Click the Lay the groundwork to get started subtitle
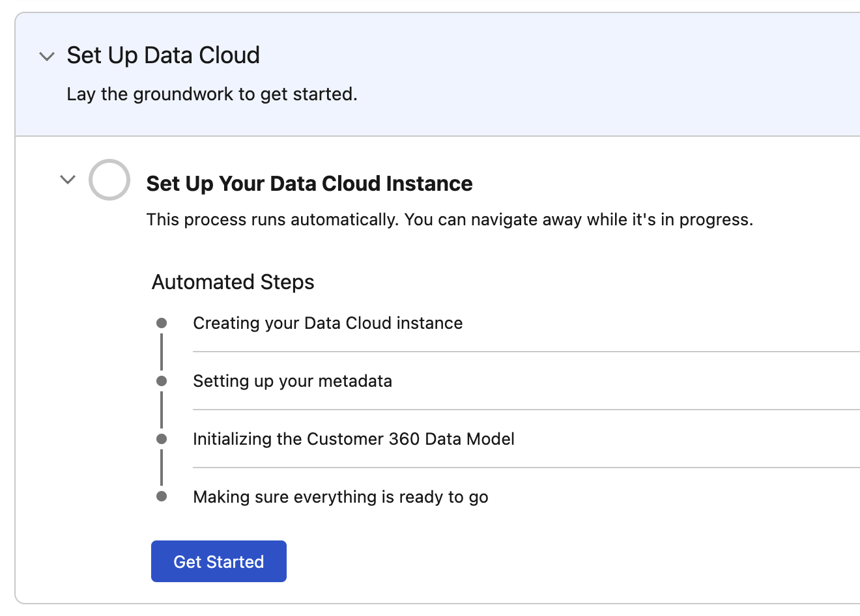This screenshot has width=860, height=616. tap(212, 94)
